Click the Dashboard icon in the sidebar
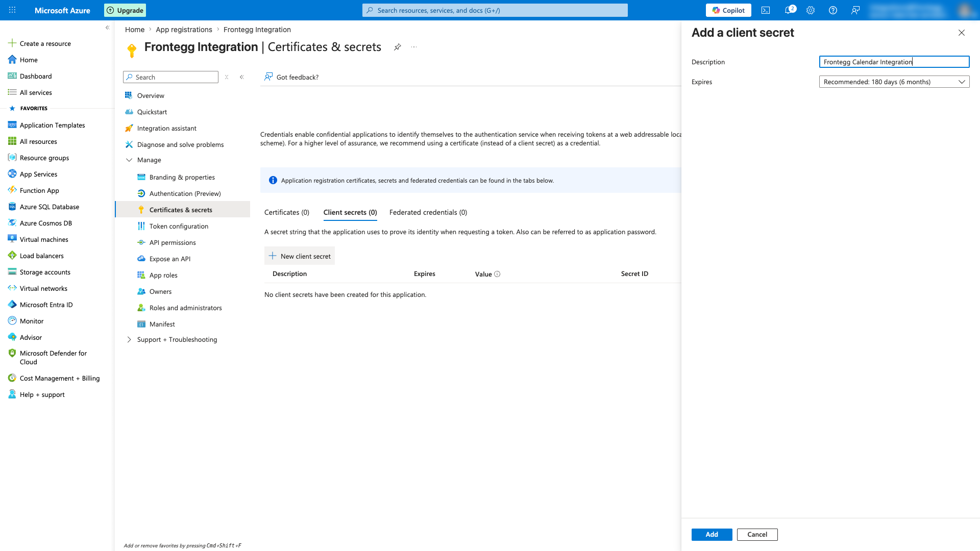 tap(12, 76)
